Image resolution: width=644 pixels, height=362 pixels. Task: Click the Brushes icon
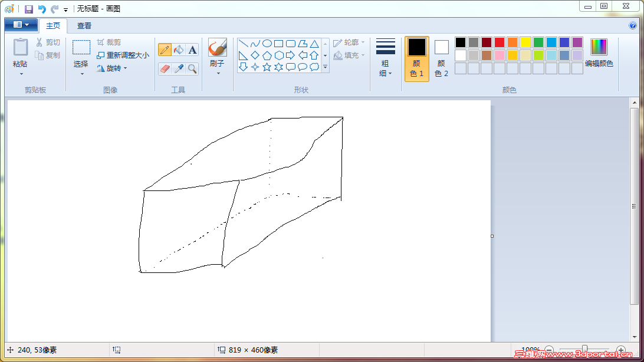[217, 48]
